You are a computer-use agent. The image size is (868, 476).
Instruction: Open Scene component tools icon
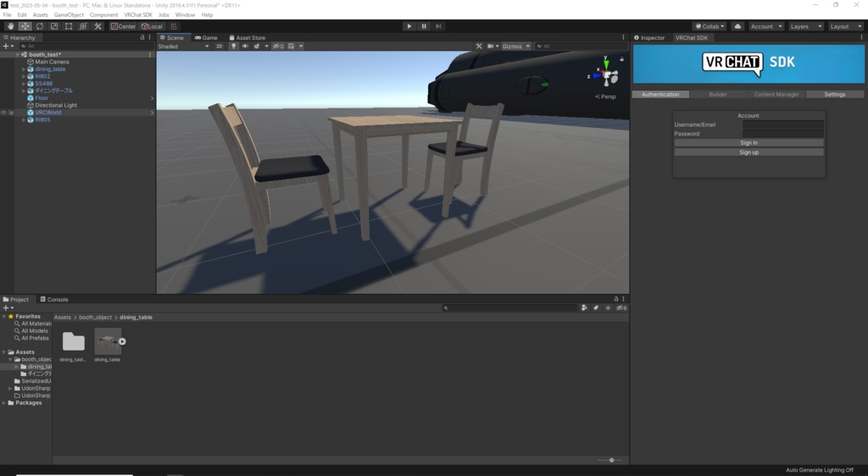(479, 46)
